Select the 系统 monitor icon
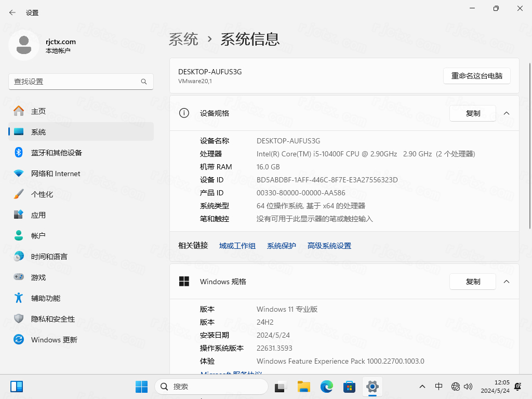Screen dimensions: 532x399 pos(19,131)
